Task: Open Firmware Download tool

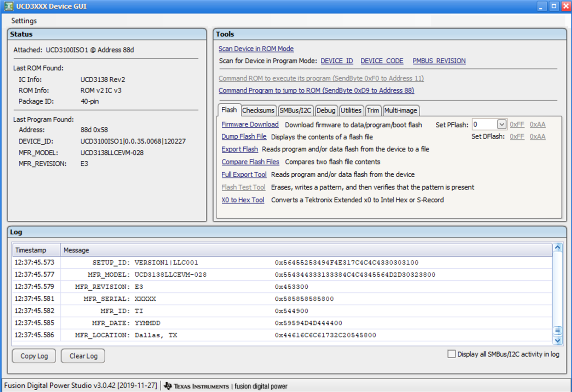Action: [x=250, y=125]
